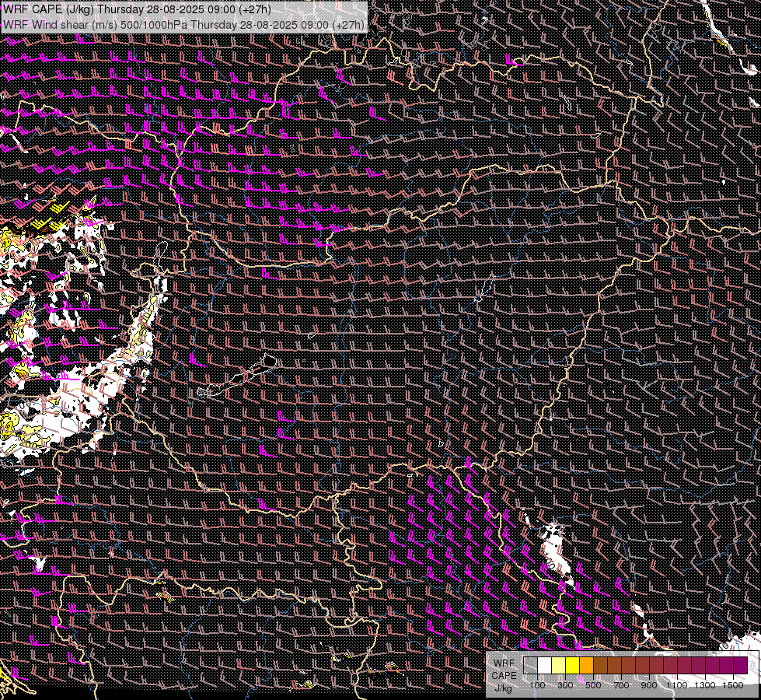Click the legend value 1300

tap(705, 685)
